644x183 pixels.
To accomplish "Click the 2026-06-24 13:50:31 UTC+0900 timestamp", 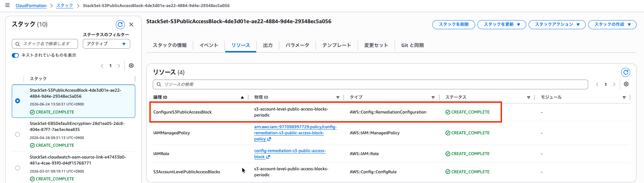I will pos(57,104).
